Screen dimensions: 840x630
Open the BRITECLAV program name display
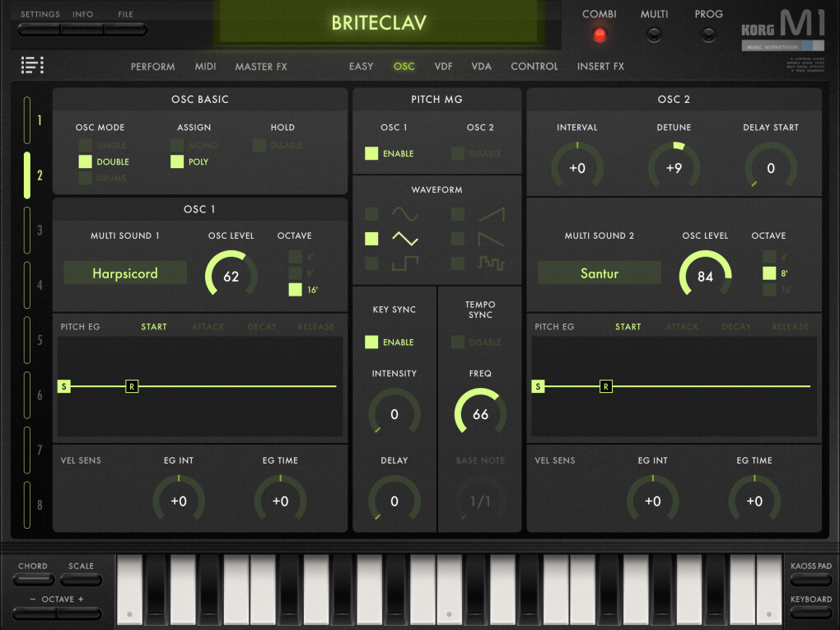click(379, 22)
